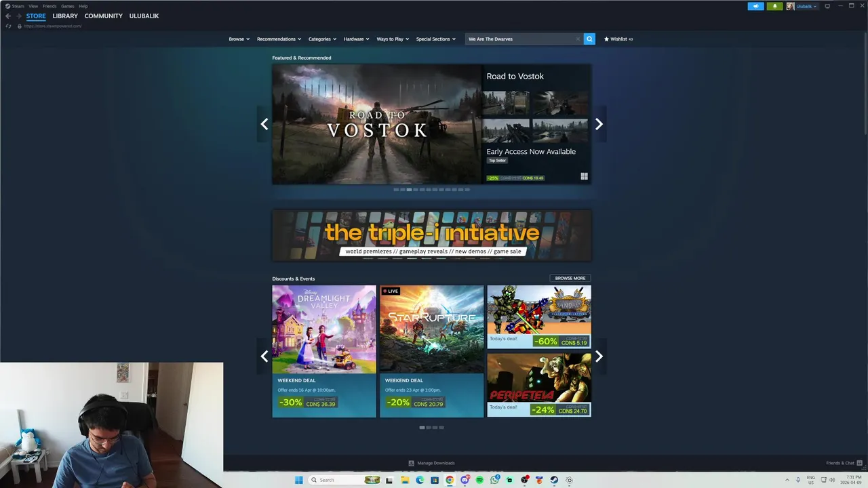Expand the Ways to Play dropdown
The image size is (868, 488).
tap(393, 39)
